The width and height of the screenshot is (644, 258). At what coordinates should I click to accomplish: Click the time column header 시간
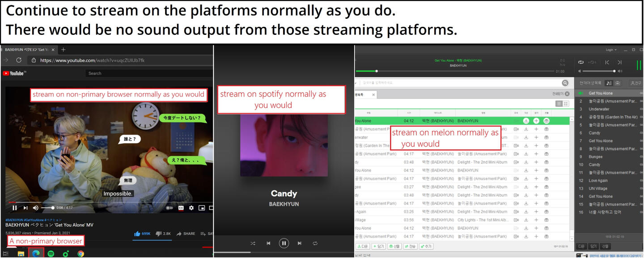click(409, 113)
